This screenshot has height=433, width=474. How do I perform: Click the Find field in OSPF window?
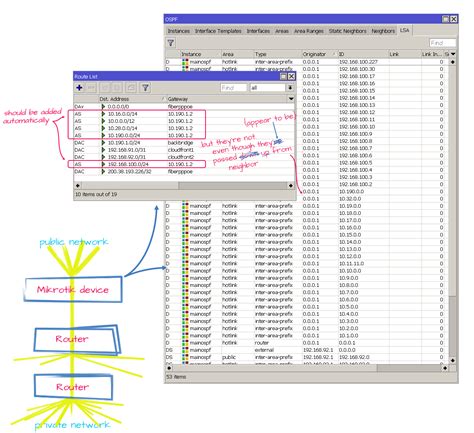[442, 43]
